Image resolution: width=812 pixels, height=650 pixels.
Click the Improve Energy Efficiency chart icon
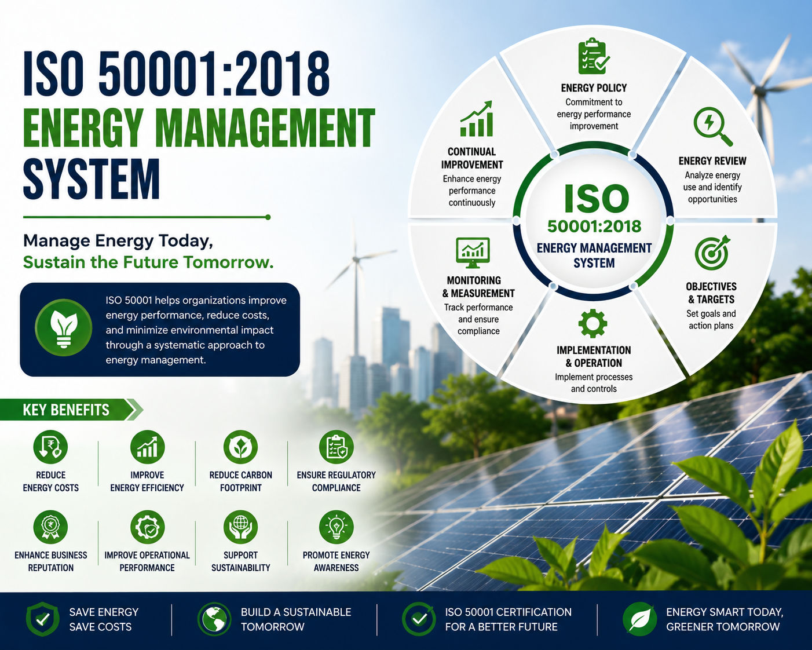point(147,447)
